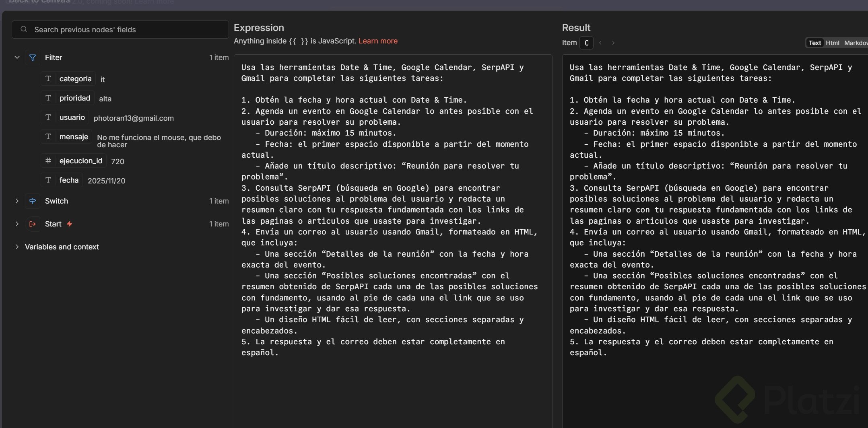
Task: Expand the Start node
Action: point(17,224)
